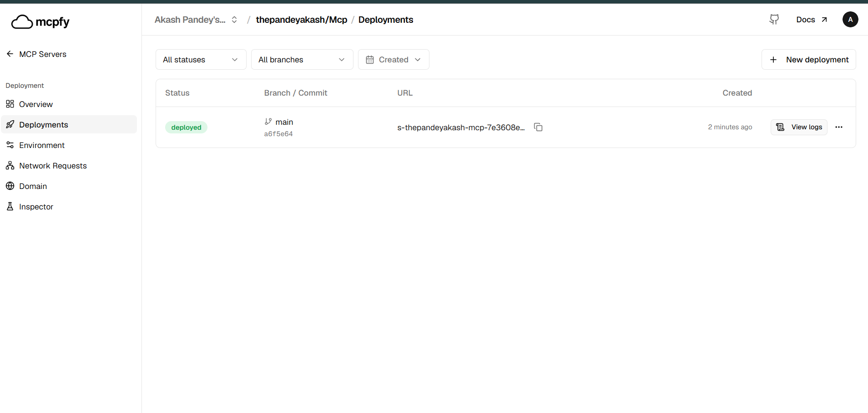Click the mcpfy cloud logo

(x=40, y=21)
